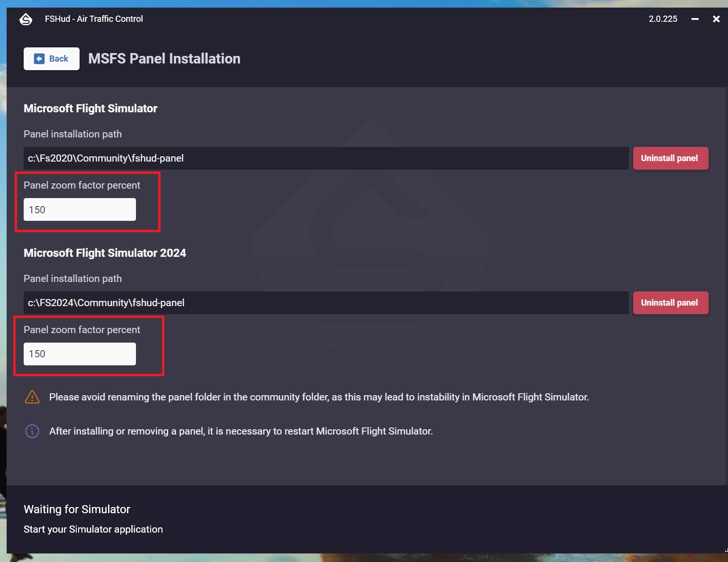728x562 pixels.
Task: Click the orange warning triangle icon
Action: pos(32,397)
